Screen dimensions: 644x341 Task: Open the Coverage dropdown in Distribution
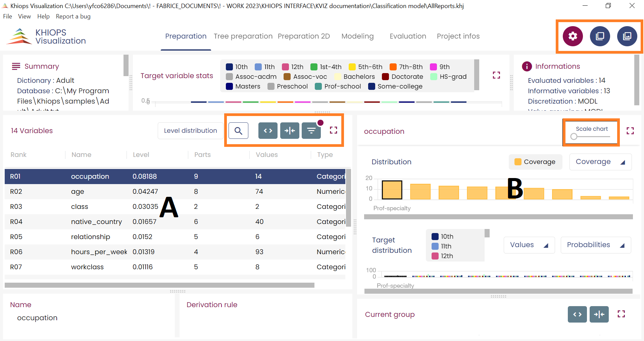click(x=600, y=162)
